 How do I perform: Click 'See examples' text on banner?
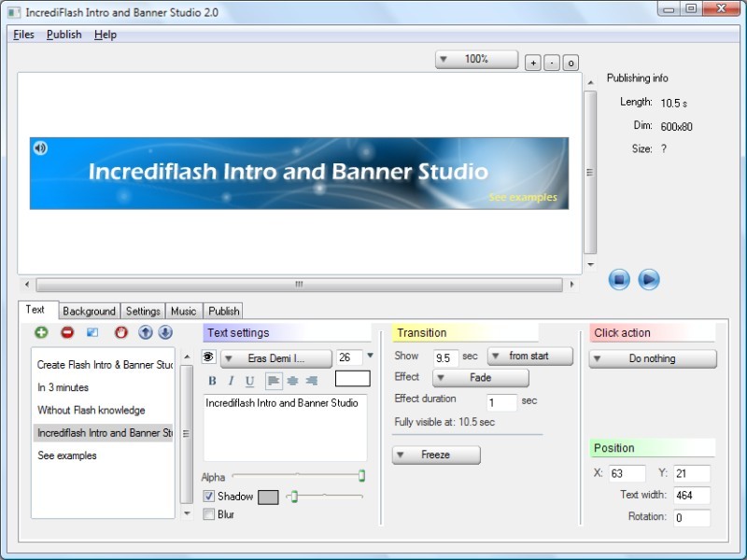[x=523, y=197]
